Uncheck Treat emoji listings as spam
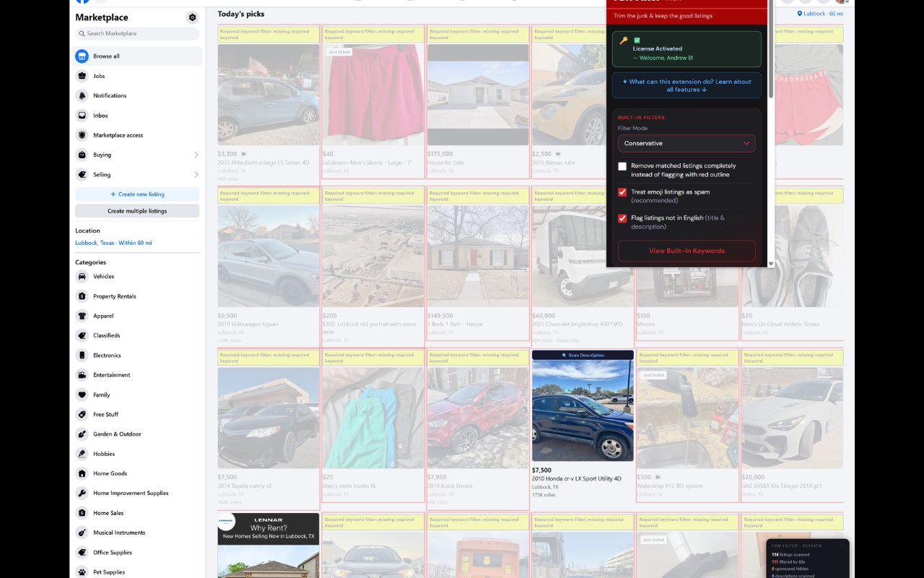 (622, 192)
